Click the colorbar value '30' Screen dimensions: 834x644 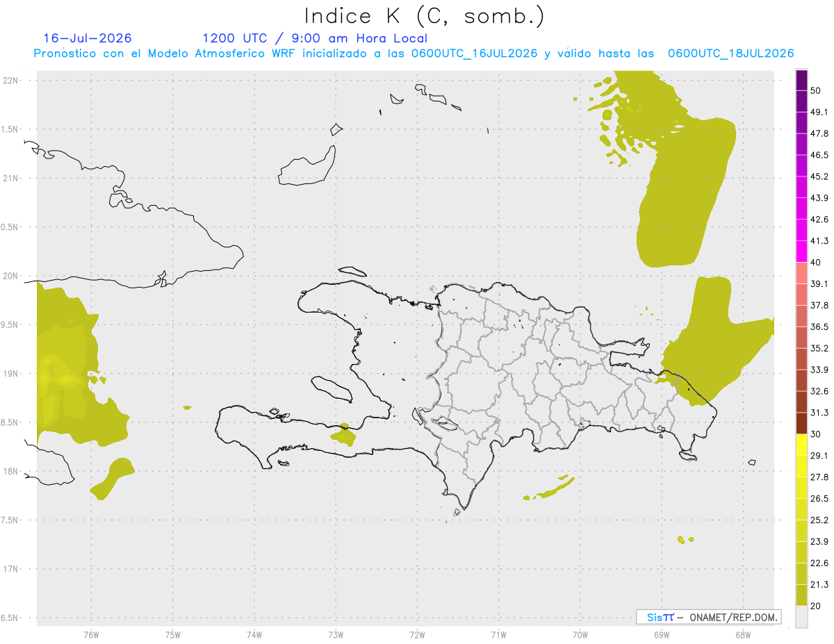click(x=817, y=434)
